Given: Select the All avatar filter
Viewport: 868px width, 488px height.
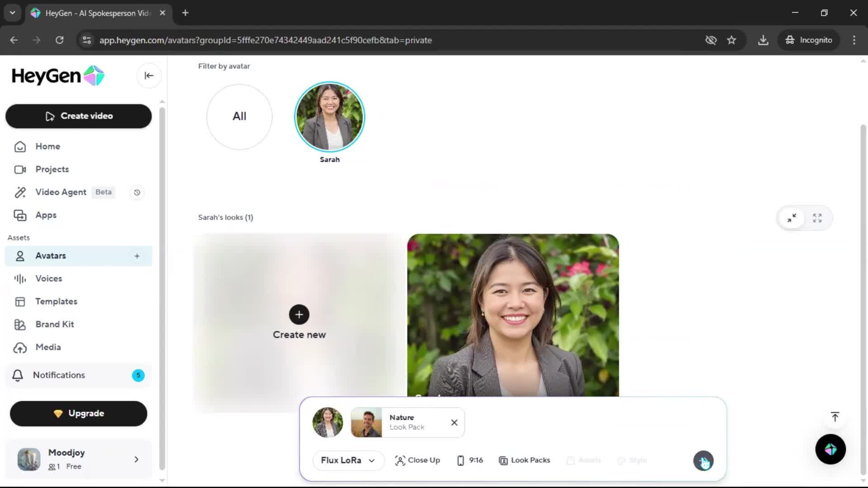Looking at the screenshot, I should tap(239, 117).
